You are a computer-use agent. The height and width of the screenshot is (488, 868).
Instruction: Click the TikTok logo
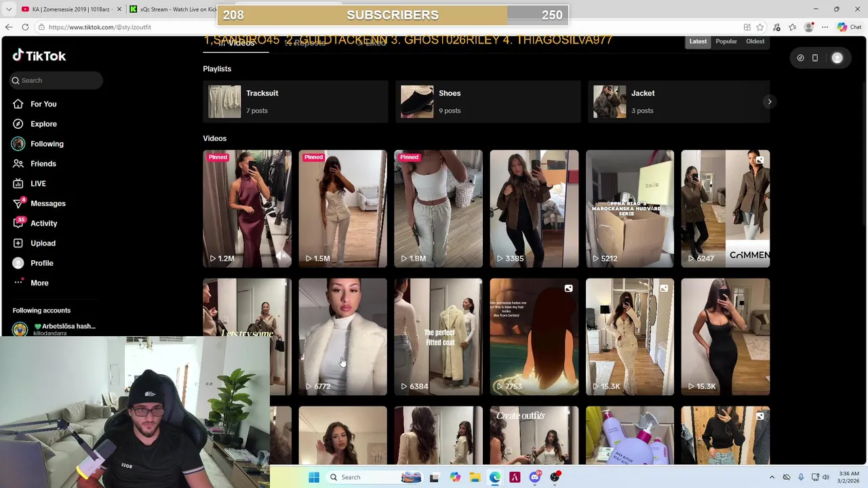(39, 56)
